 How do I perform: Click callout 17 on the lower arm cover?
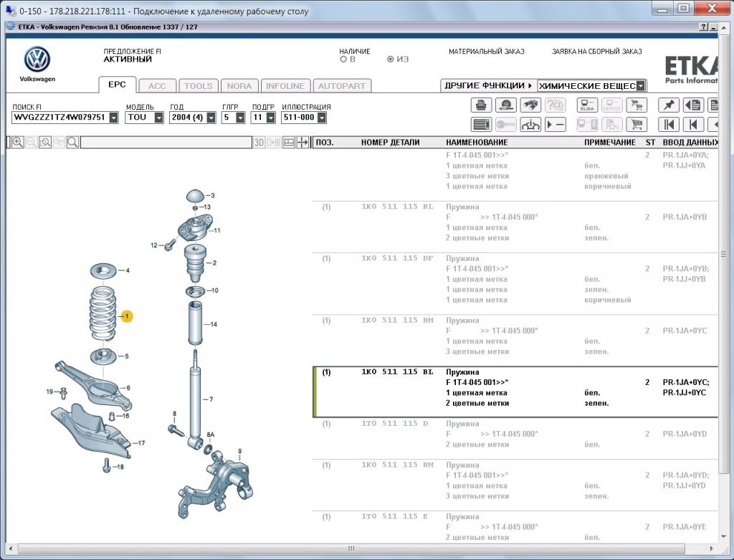point(141,443)
